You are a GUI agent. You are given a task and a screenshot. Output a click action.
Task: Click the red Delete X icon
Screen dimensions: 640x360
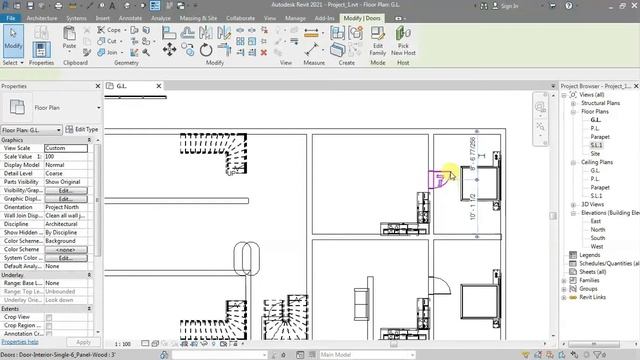[264, 52]
